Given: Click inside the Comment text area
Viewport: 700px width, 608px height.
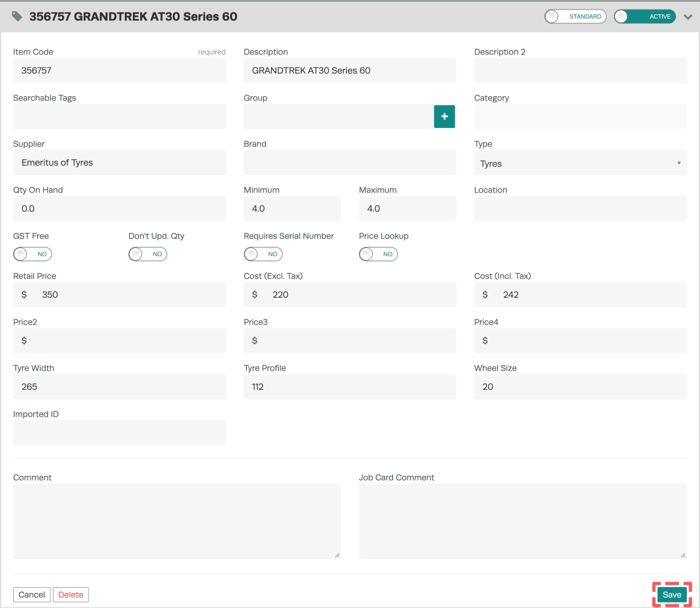Looking at the screenshot, I should click(176, 521).
